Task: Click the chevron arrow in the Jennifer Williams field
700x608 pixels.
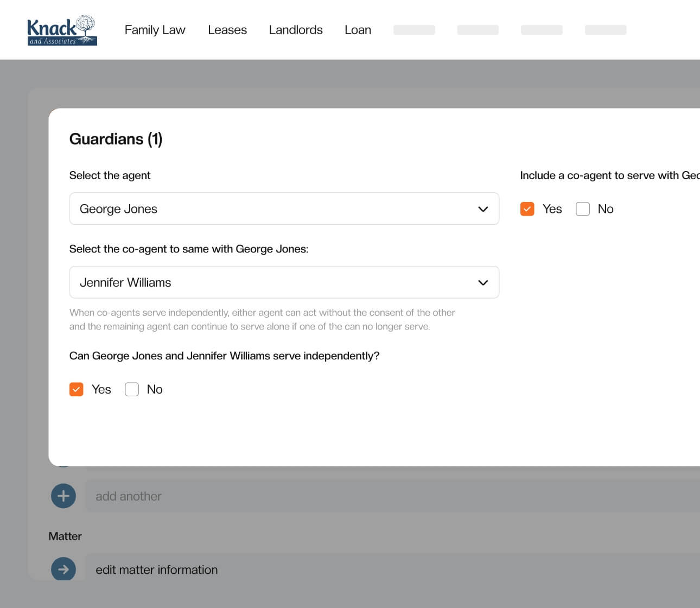Action: tap(483, 283)
